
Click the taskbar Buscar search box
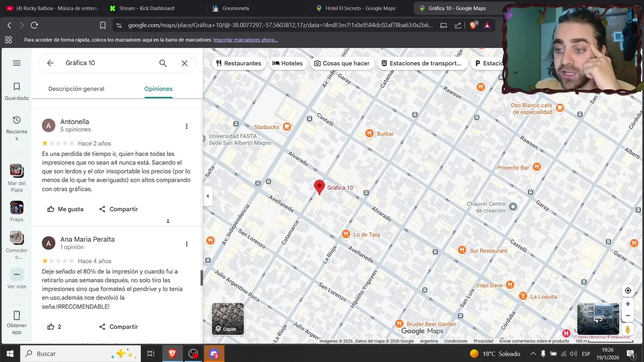pyautogui.click(x=80, y=353)
